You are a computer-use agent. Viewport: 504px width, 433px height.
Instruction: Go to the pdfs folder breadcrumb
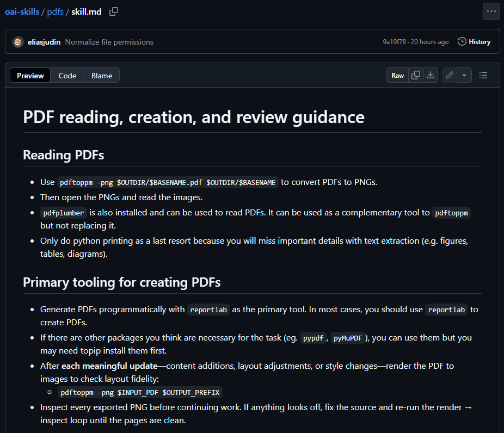click(x=55, y=11)
